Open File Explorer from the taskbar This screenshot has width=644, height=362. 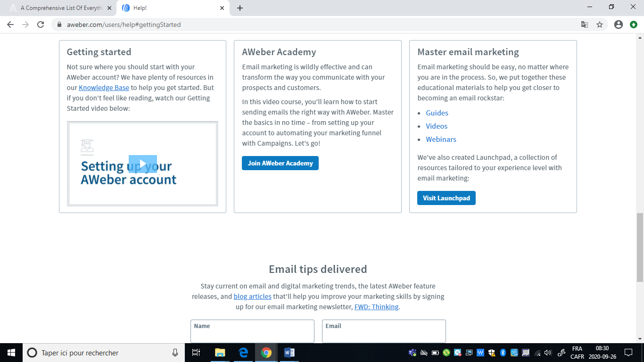220,353
